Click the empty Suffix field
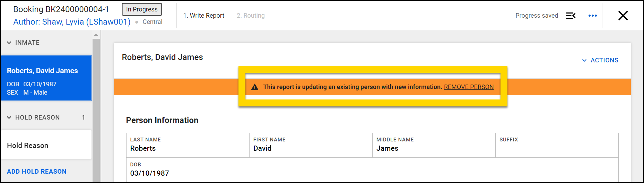The height and width of the screenshot is (183, 644). click(x=557, y=145)
